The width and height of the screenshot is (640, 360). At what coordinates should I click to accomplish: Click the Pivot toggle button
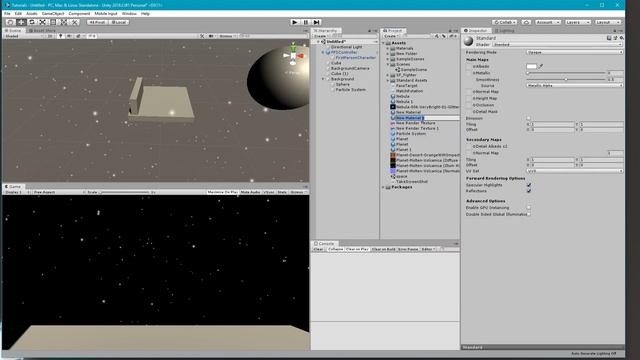(98, 22)
